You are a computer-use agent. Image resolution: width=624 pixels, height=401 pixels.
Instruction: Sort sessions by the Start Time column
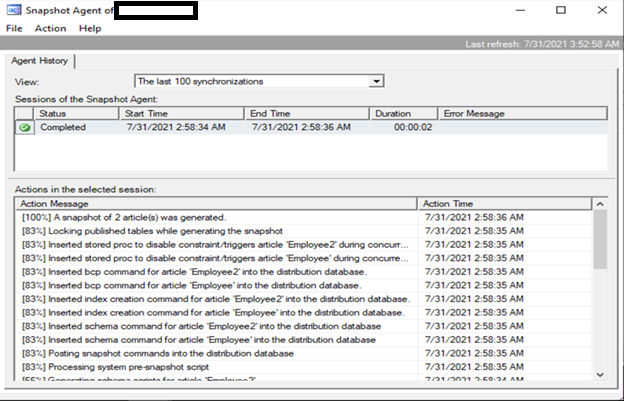coord(182,113)
